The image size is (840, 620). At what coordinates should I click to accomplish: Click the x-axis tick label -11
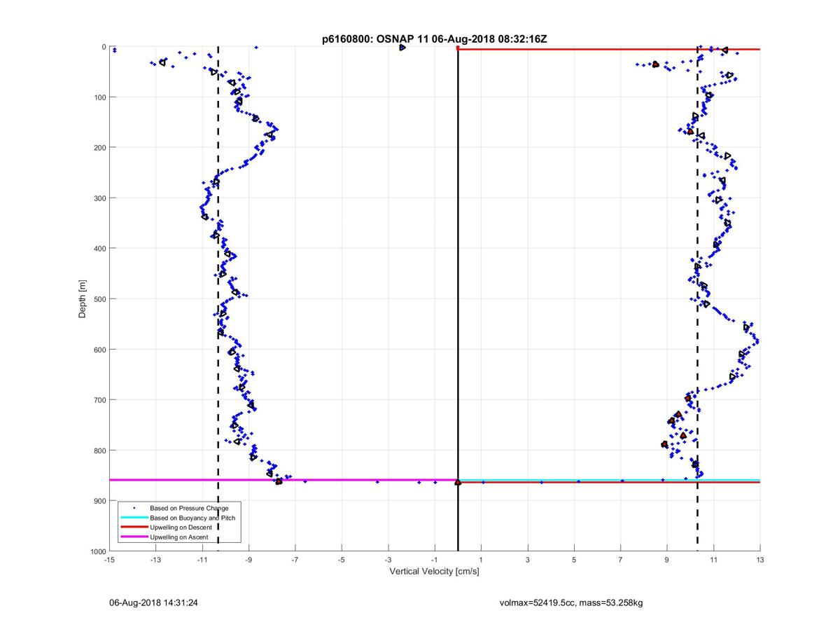[202, 560]
